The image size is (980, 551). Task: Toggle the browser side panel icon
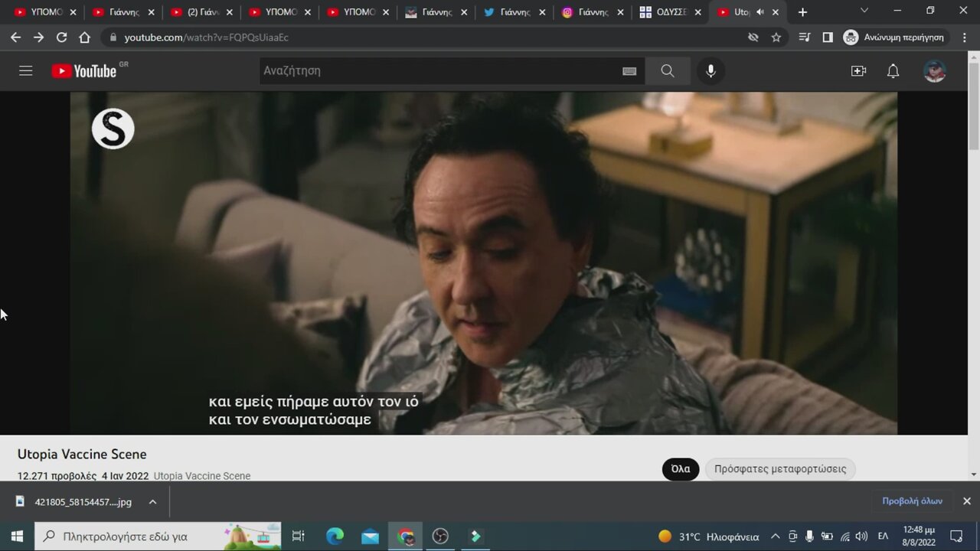828,37
